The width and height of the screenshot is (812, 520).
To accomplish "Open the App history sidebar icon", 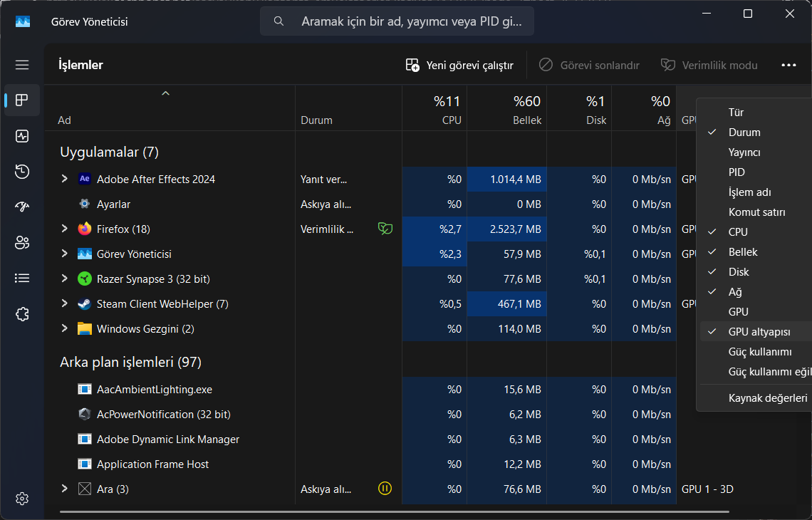I will 22,172.
